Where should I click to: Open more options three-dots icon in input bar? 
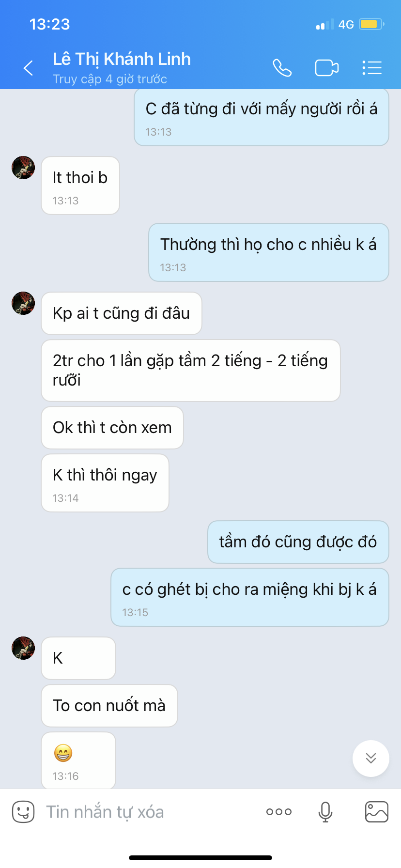pos(279,812)
